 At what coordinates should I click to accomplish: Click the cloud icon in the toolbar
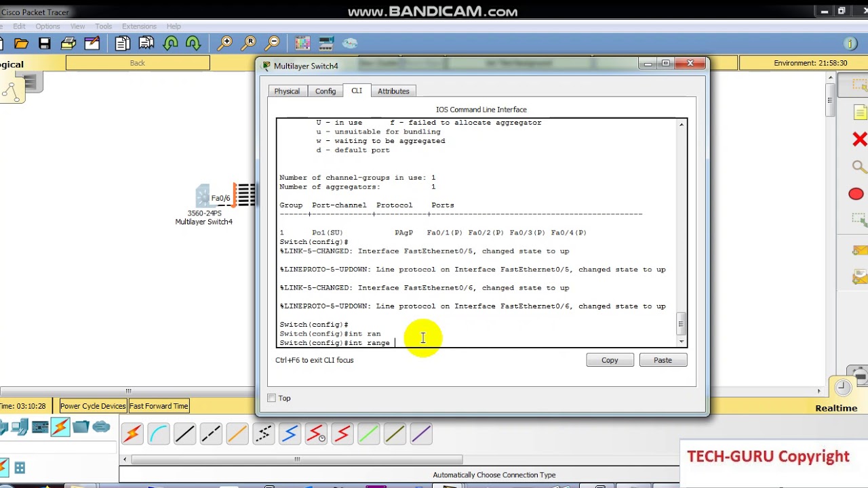[350, 43]
